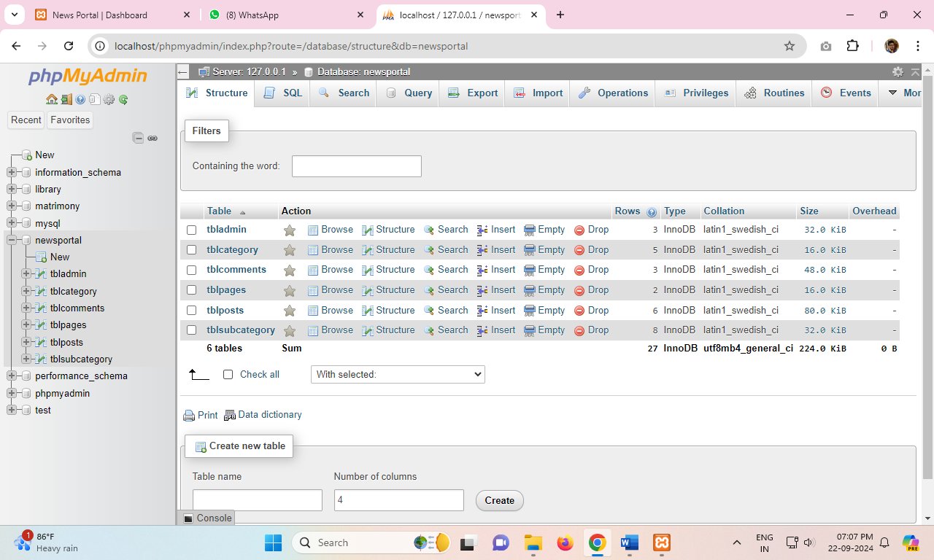Click the phpMyAdmin home icon
This screenshot has height=560, width=934.
pos(51,100)
